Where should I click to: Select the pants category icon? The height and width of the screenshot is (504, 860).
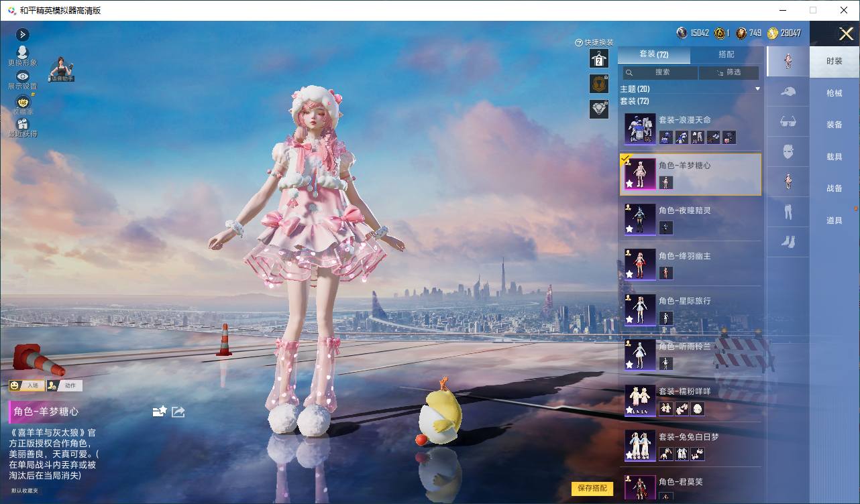[x=788, y=212]
